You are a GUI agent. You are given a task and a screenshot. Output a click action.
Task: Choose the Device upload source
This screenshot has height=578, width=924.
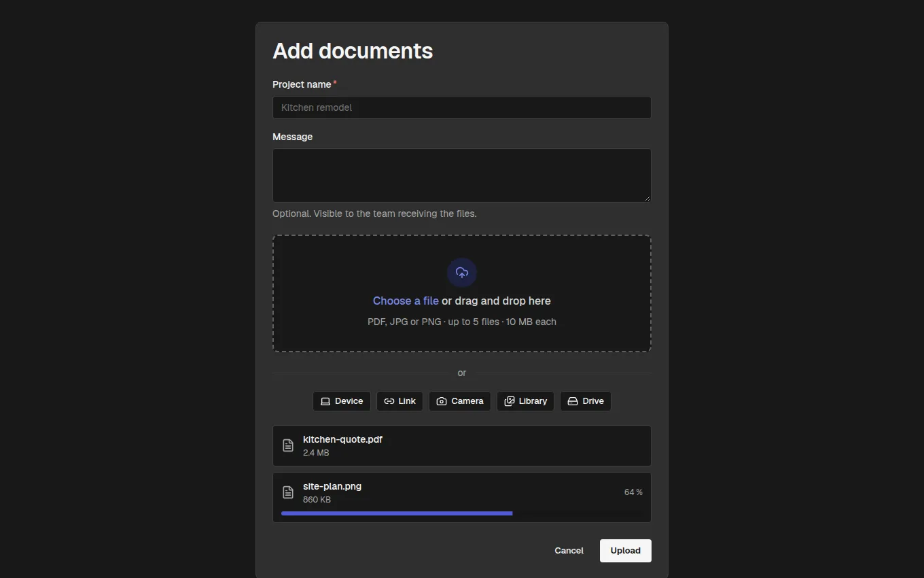[342, 401]
